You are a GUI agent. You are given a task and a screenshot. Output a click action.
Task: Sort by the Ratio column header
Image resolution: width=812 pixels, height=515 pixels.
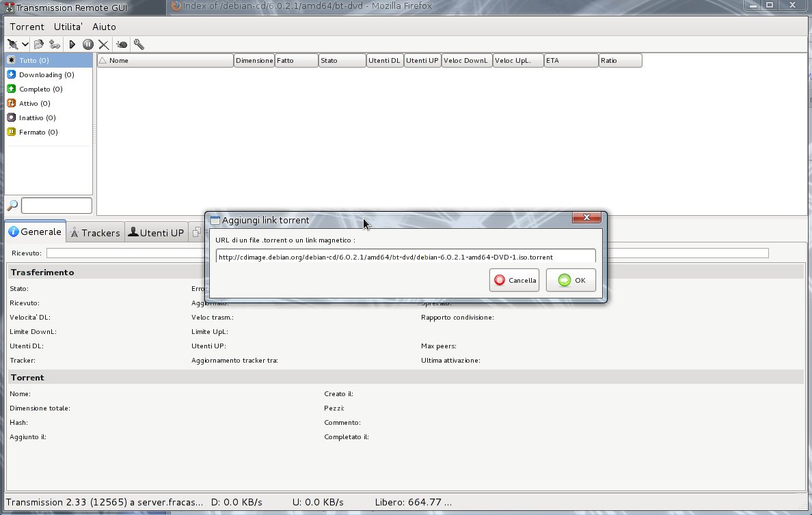pos(621,61)
